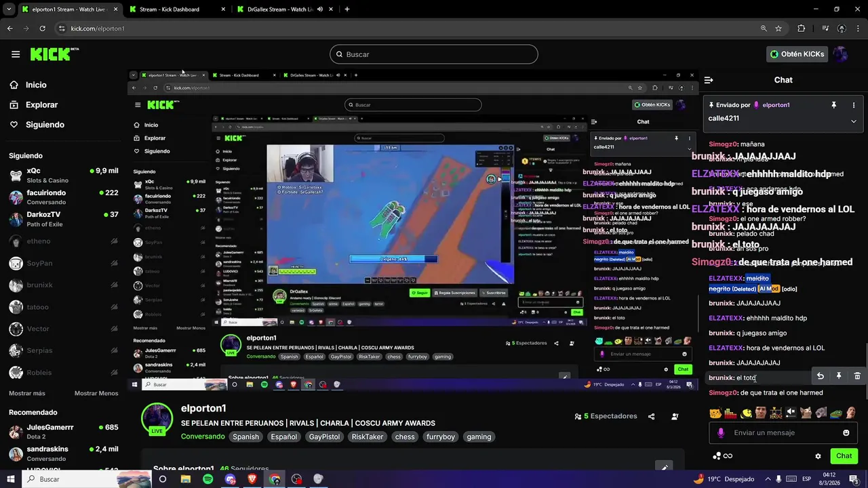Insert the green Pepe frog emote

pyautogui.click(x=836, y=413)
